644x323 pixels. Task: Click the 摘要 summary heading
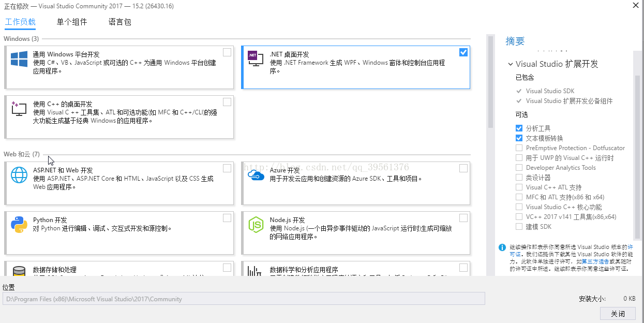515,41
